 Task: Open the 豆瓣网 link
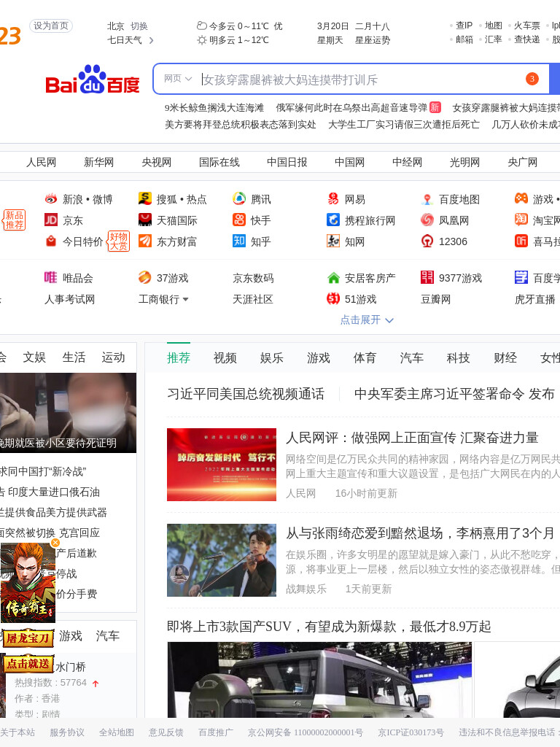(x=435, y=299)
